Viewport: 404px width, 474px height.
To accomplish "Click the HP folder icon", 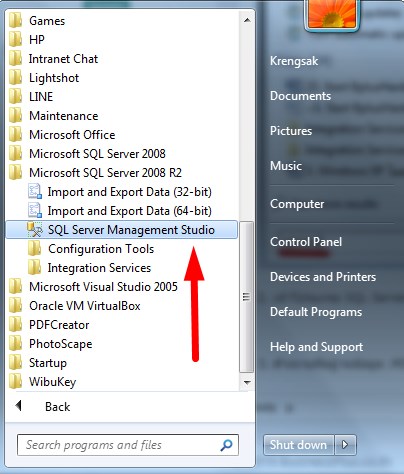I will tap(15, 40).
